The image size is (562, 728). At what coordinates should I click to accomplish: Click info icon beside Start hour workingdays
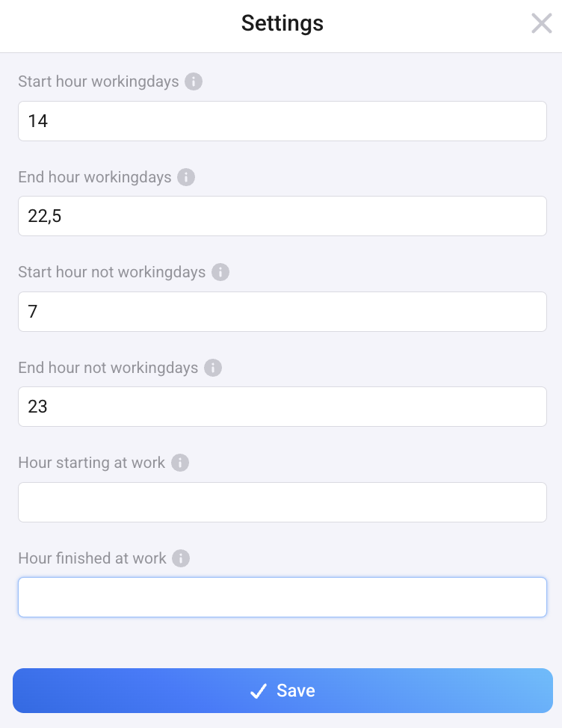194,81
